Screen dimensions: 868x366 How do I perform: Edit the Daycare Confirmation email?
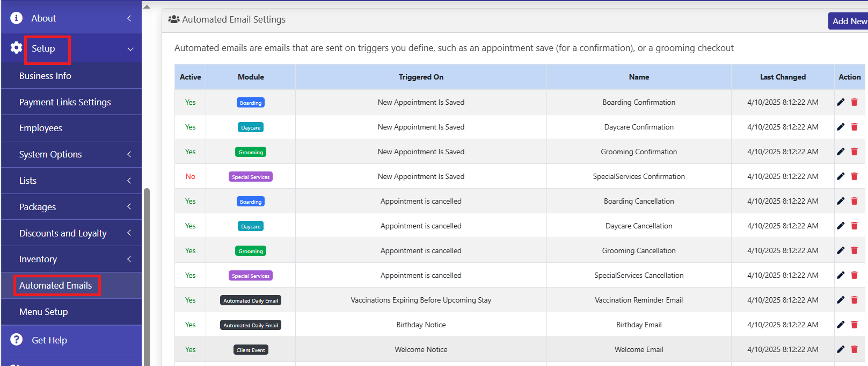(x=841, y=127)
